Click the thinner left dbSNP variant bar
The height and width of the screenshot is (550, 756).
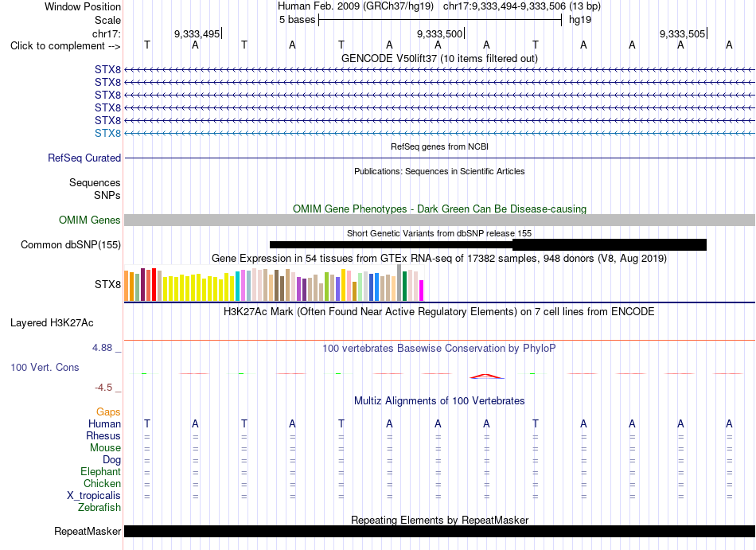[391, 245]
